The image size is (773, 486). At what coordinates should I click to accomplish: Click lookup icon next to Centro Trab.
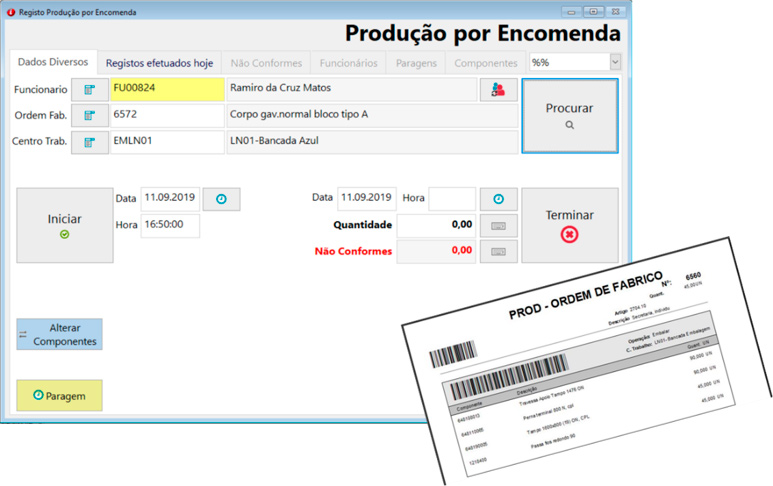[x=89, y=142]
